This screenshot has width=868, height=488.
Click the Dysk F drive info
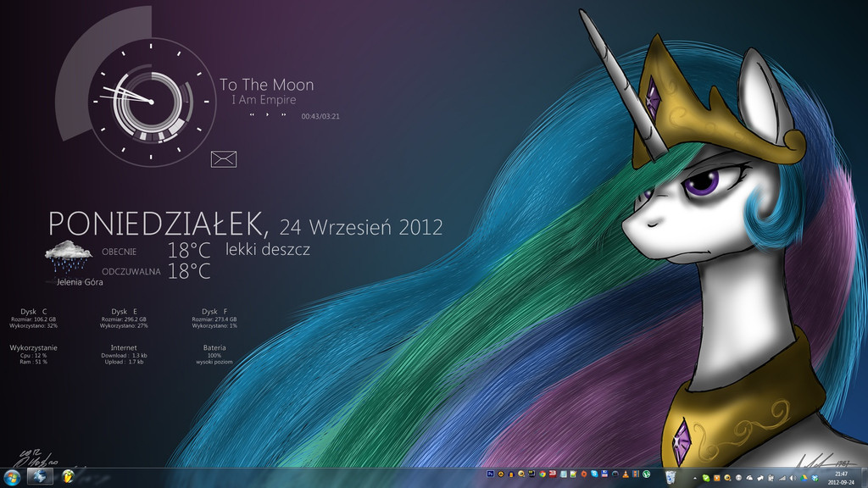coord(214,319)
